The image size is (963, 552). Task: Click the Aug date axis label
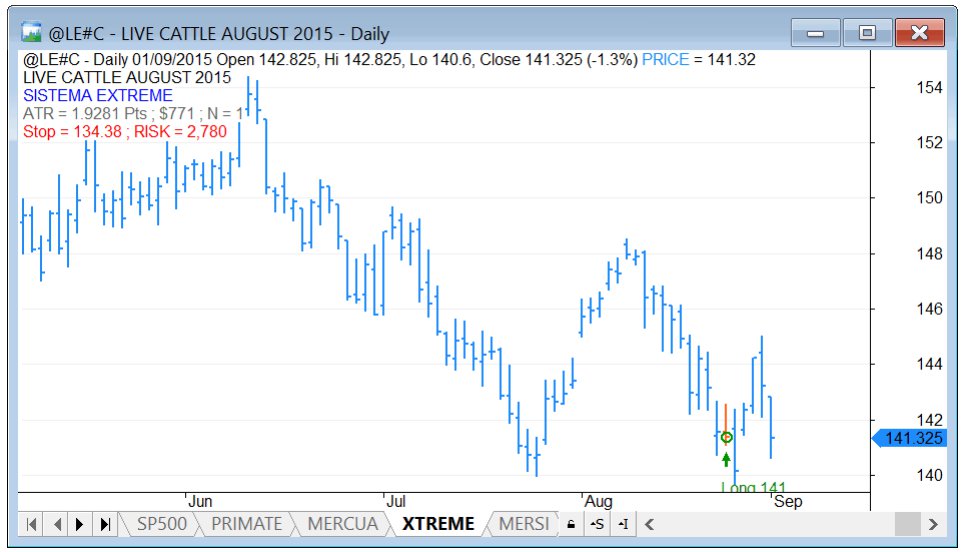[598, 501]
